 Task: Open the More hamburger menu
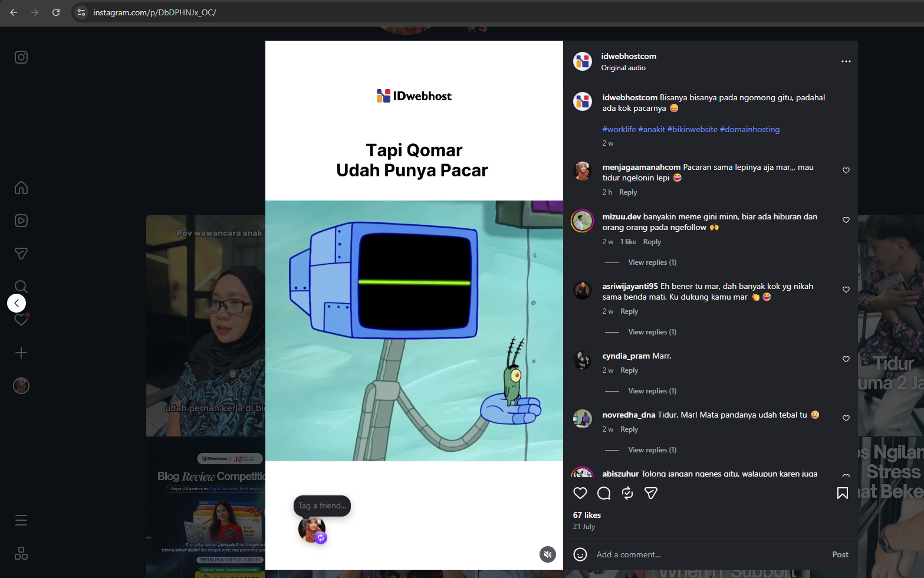(x=21, y=520)
